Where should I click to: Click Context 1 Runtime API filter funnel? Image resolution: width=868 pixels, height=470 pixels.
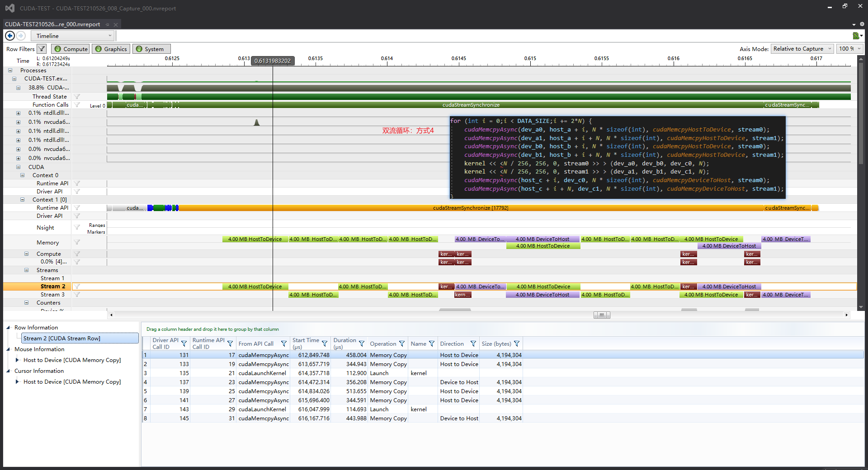[77, 208]
